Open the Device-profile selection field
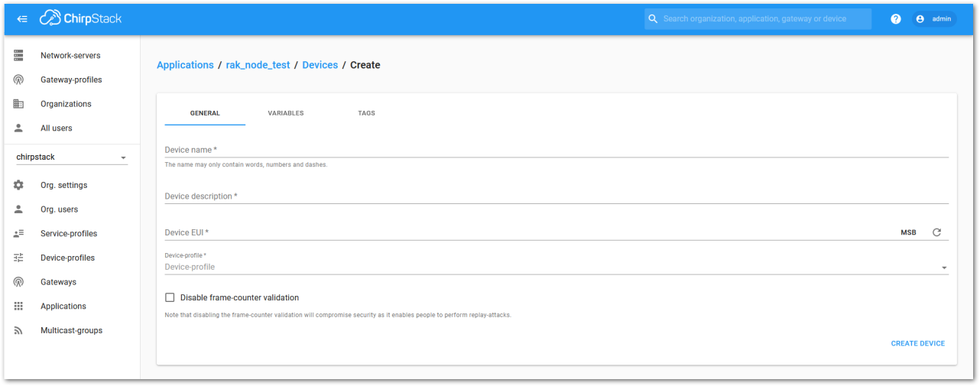The height and width of the screenshot is (386, 980). pos(557,267)
